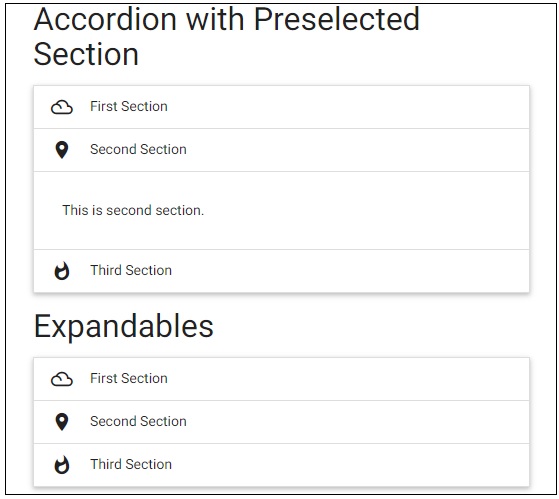The height and width of the screenshot is (499, 559).
Task: Click the 'Accordion with Preselected' heading line
Action: [x=227, y=19]
